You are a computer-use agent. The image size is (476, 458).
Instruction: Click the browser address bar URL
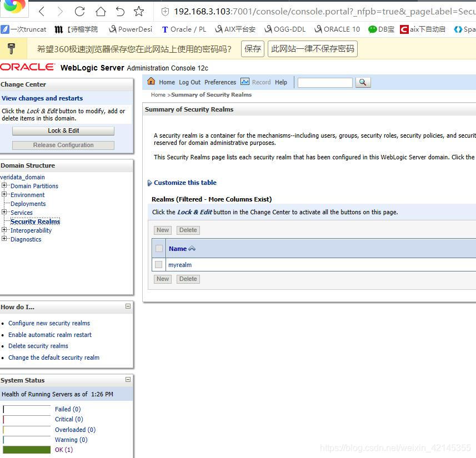[x=324, y=12]
